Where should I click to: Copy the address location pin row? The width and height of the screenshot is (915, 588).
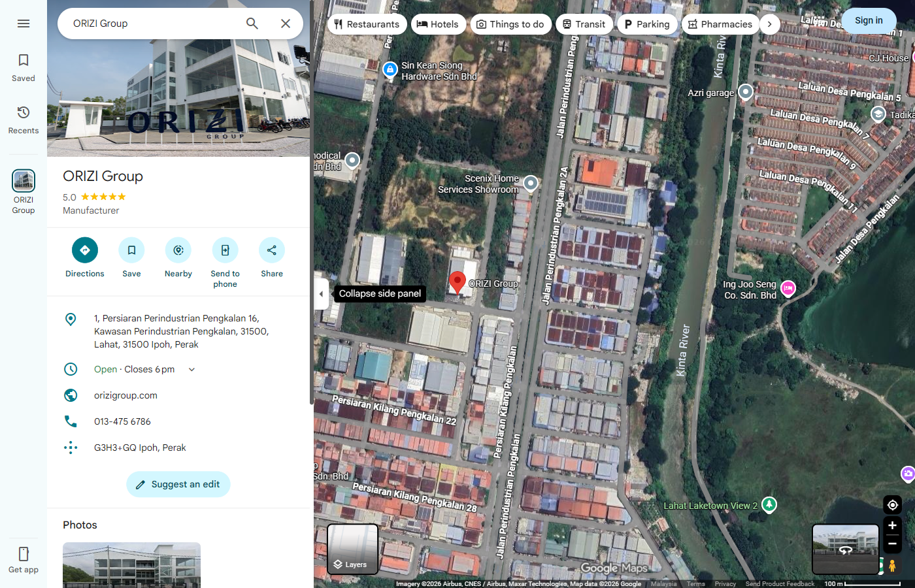178,331
